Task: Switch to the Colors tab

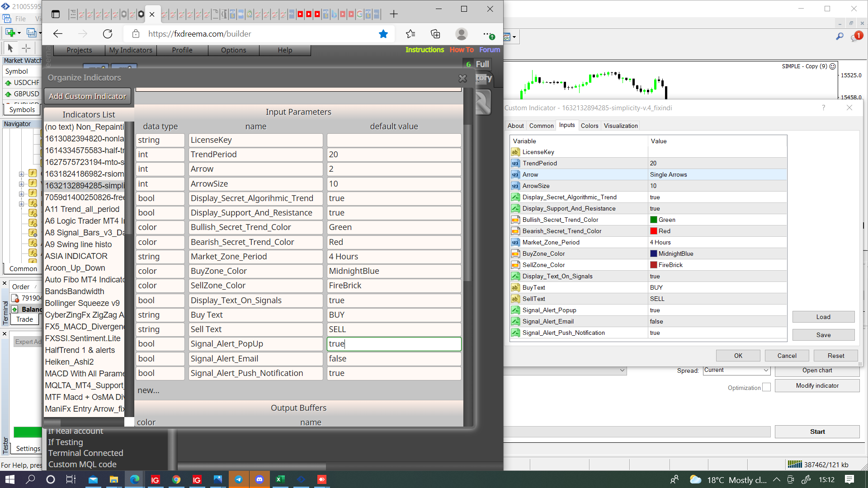Action: [x=589, y=126]
